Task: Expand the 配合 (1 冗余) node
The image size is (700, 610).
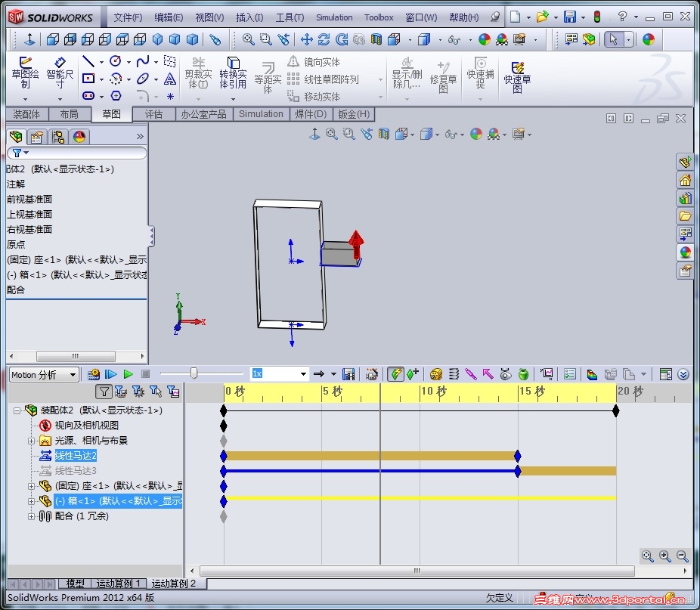Action: point(31,517)
